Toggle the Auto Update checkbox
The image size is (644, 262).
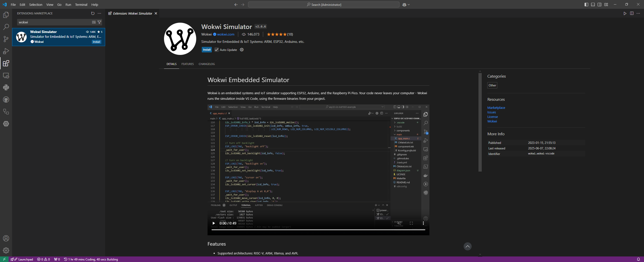click(x=216, y=50)
